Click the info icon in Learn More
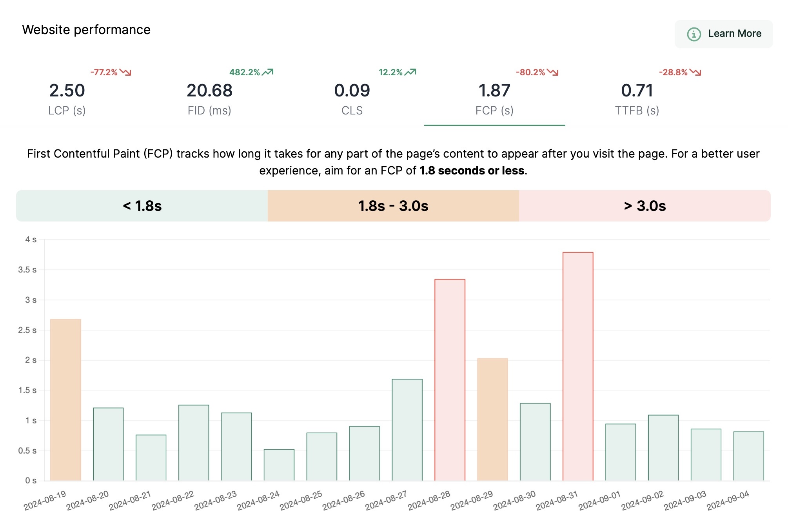The height and width of the screenshot is (532, 788). point(694,34)
